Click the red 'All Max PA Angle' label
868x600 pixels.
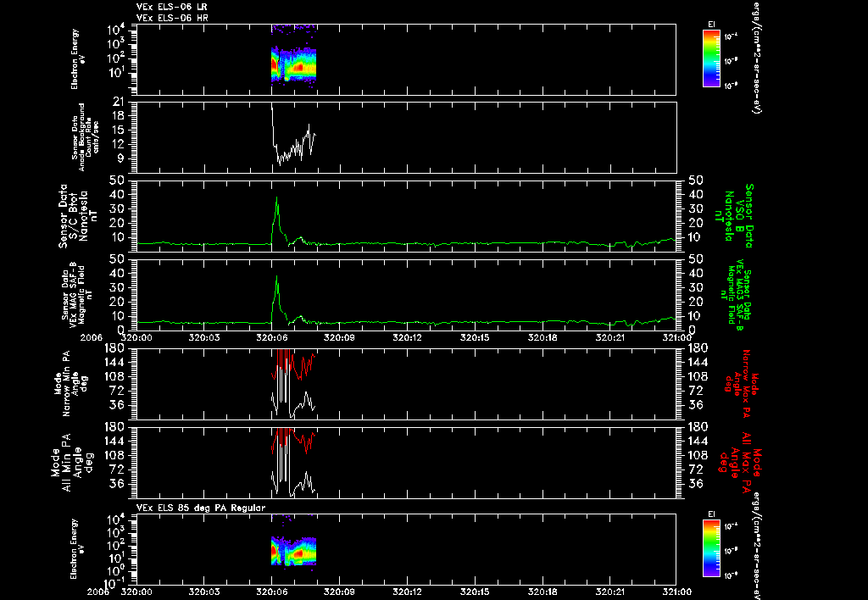[x=741, y=462]
